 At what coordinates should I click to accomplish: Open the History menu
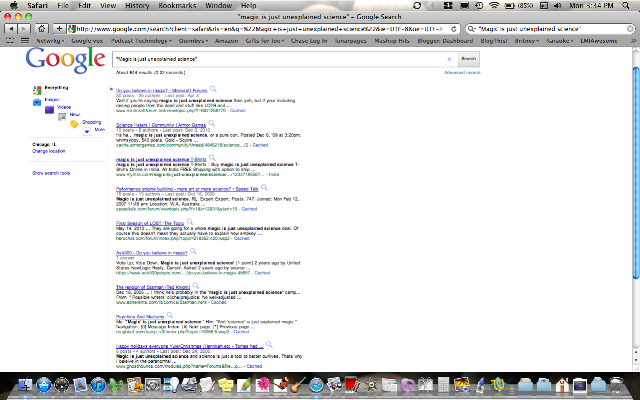tap(137, 6)
